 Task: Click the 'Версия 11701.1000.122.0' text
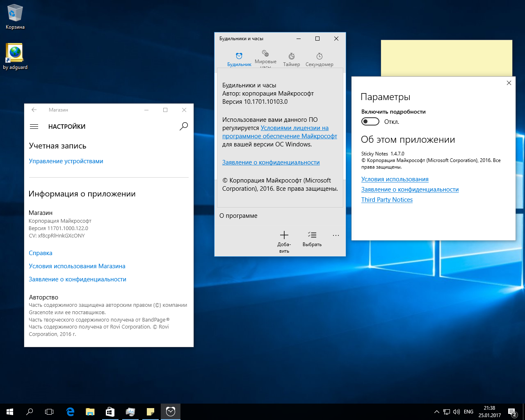point(58,228)
